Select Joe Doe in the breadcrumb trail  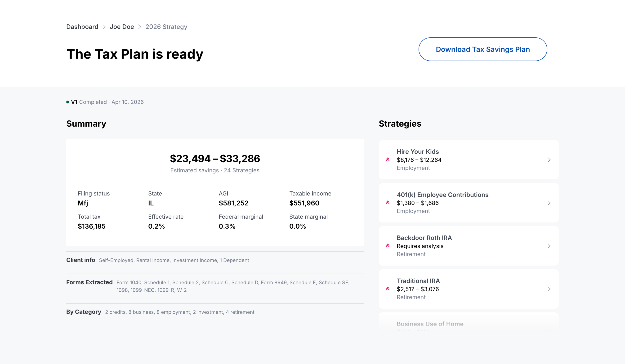122,27
